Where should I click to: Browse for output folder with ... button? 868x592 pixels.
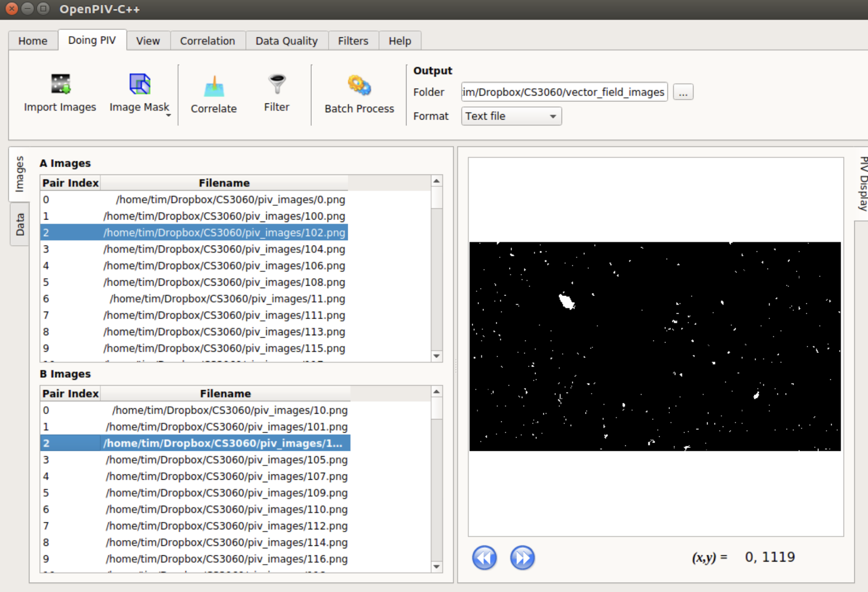[683, 92]
